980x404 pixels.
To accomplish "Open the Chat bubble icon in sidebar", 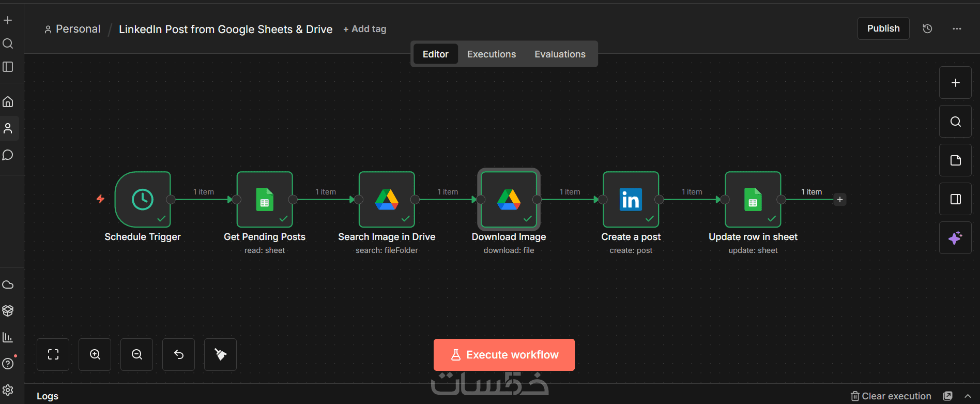I will [x=8, y=155].
